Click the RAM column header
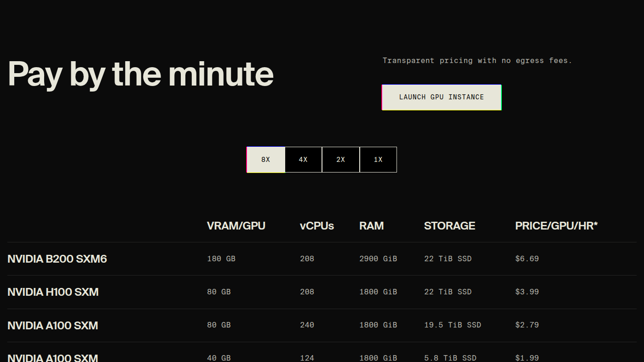Image resolution: width=644 pixels, height=362 pixels. tap(371, 226)
